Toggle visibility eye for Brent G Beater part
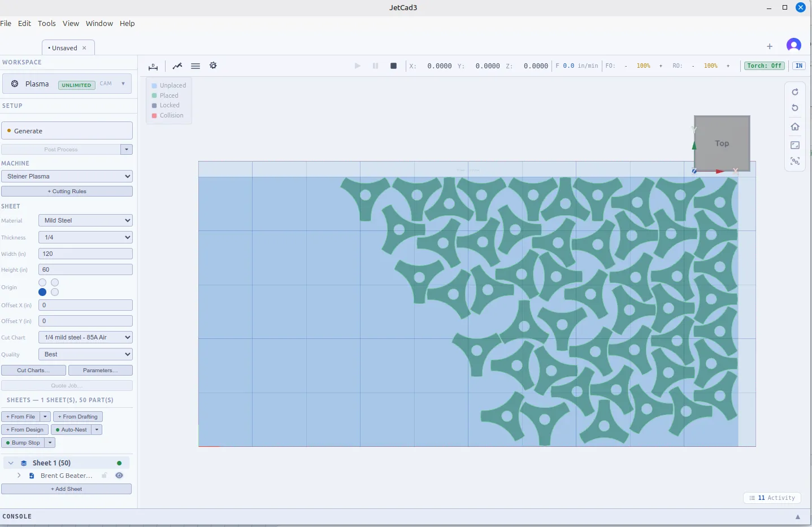Viewport: 812px width, 527px height. (119, 476)
